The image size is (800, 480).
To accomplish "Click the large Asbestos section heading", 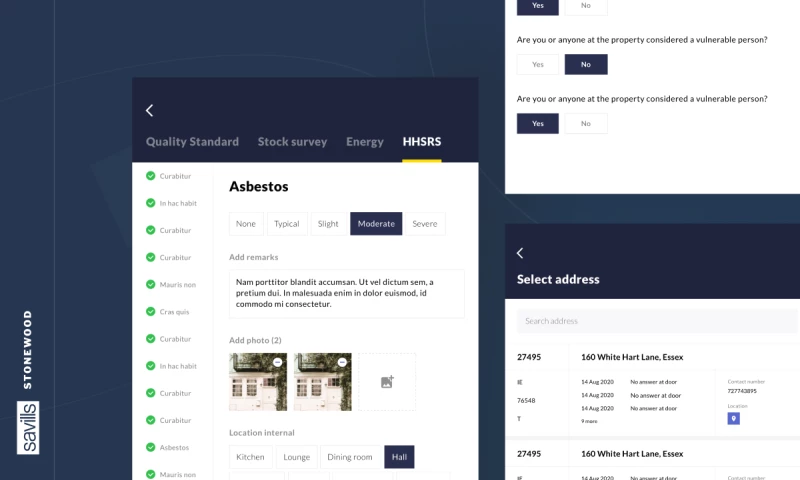I will [x=259, y=187].
